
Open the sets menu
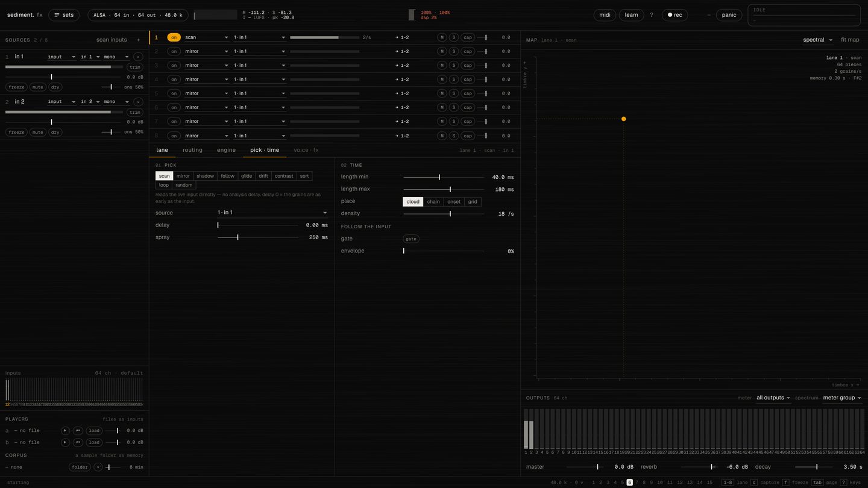(x=64, y=15)
